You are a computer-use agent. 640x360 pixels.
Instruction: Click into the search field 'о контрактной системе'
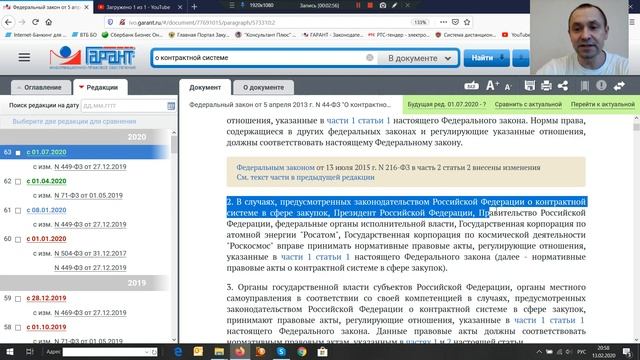point(259,58)
